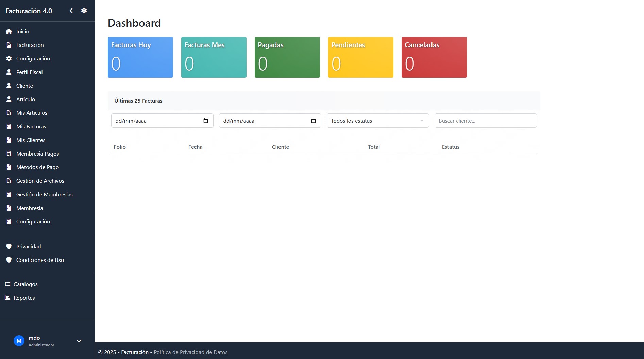Open Mis Facturas via its document icon
The height and width of the screenshot is (359, 644).
[8, 126]
